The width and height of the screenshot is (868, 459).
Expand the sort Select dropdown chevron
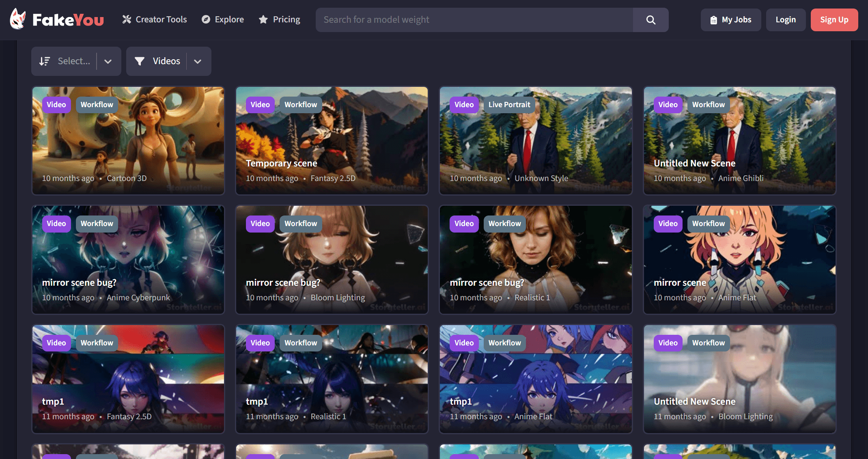108,61
